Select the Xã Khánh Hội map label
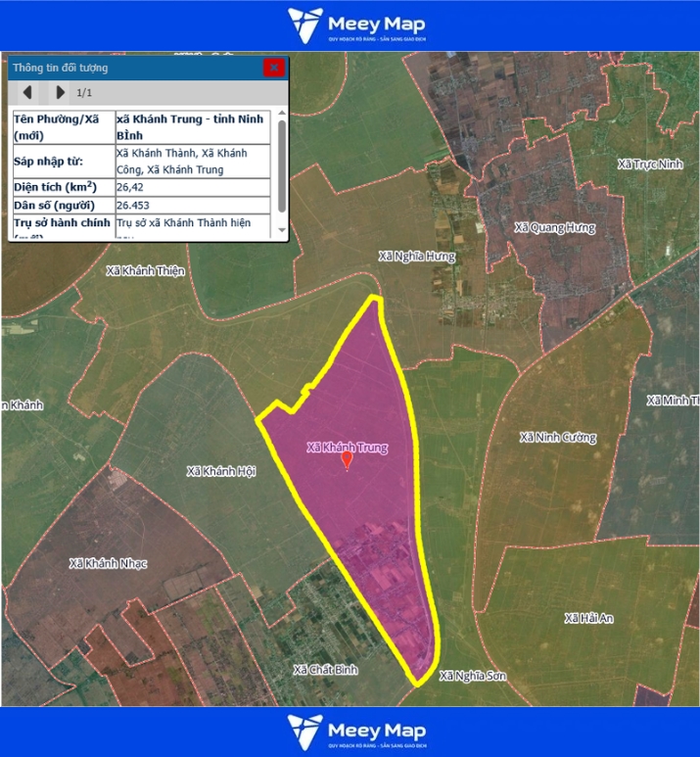Image resolution: width=700 pixels, height=757 pixels. click(221, 471)
